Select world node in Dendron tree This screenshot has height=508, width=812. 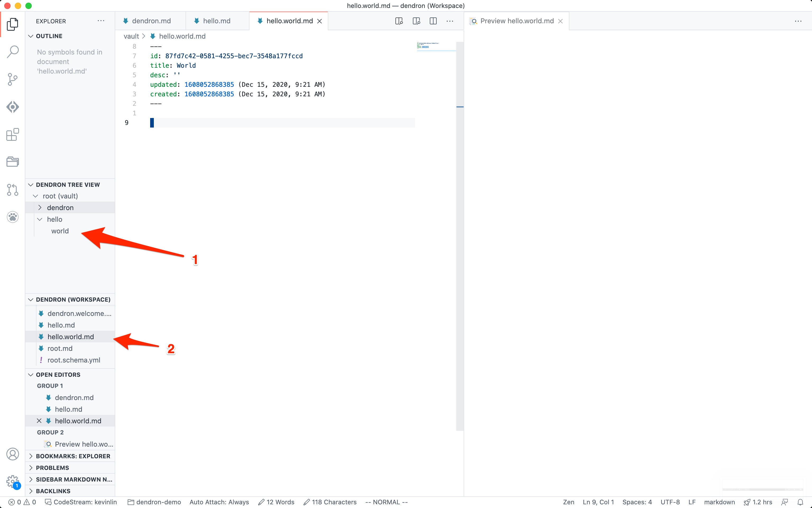60,231
